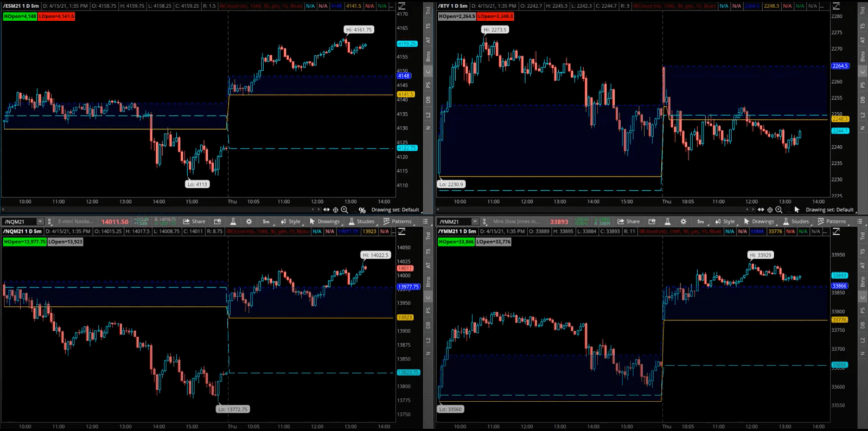This screenshot has width=868, height=431.
Task: Open the flask icon in /NQM21 toolbar
Action: pos(233,222)
